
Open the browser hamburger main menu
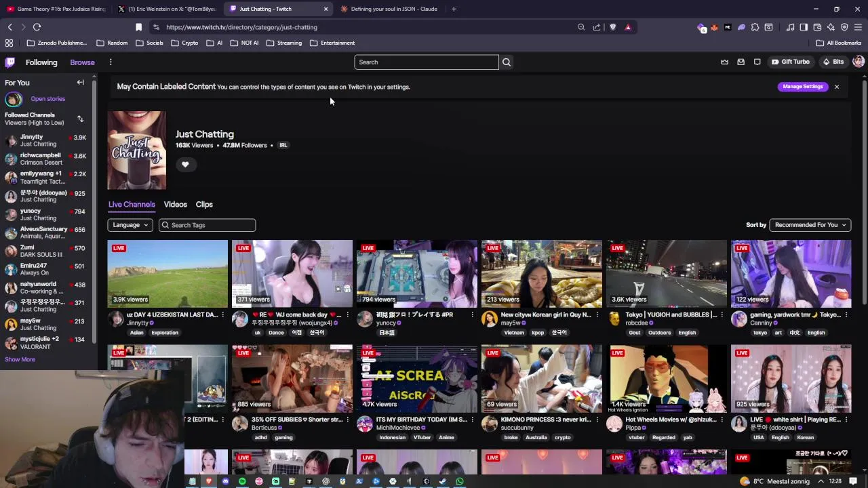[x=858, y=27]
